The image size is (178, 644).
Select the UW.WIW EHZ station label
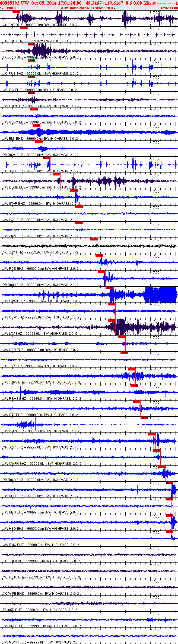[13, 236]
